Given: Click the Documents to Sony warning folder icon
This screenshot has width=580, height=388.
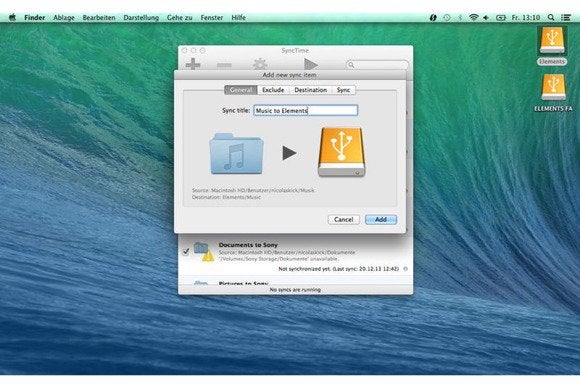Looking at the screenshot, I should 204,252.
